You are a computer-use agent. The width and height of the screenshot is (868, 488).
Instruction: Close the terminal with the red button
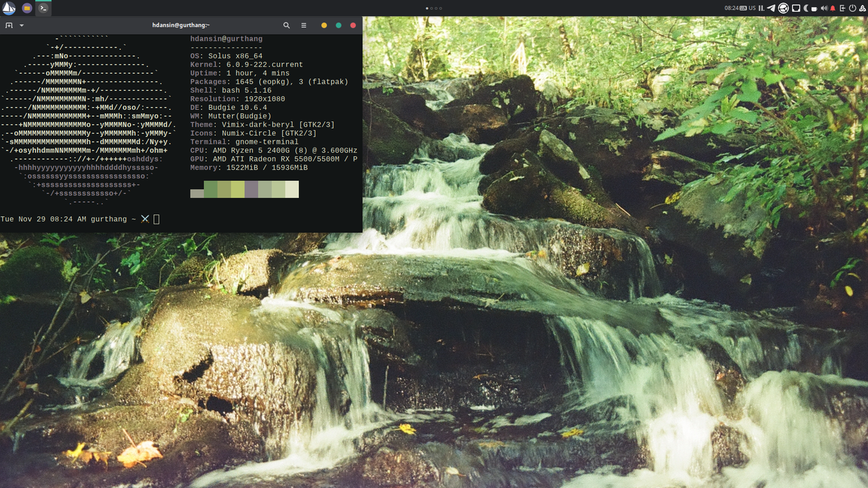click(x=353, y=25)
